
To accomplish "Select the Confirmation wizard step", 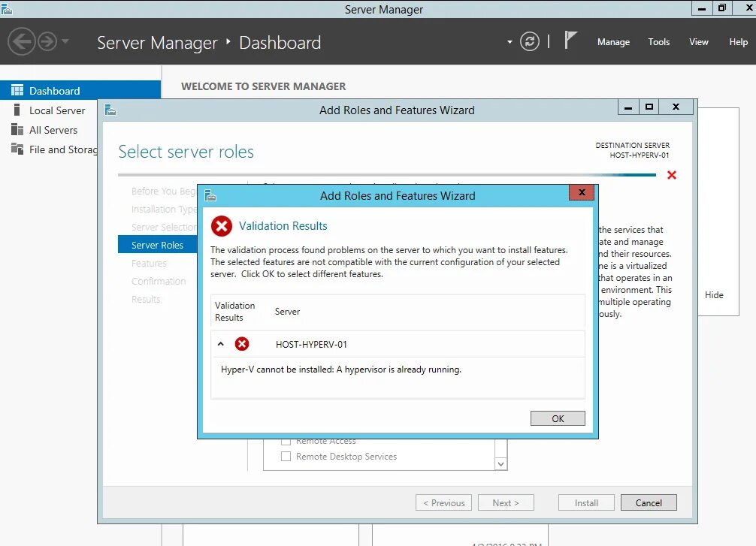I will (159, 281).
